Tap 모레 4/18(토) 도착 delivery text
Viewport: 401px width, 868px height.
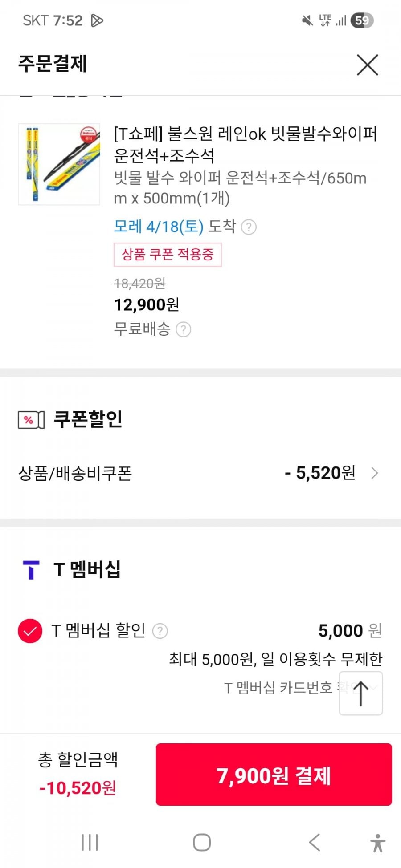pyautogui.click(x=175, y=227)
